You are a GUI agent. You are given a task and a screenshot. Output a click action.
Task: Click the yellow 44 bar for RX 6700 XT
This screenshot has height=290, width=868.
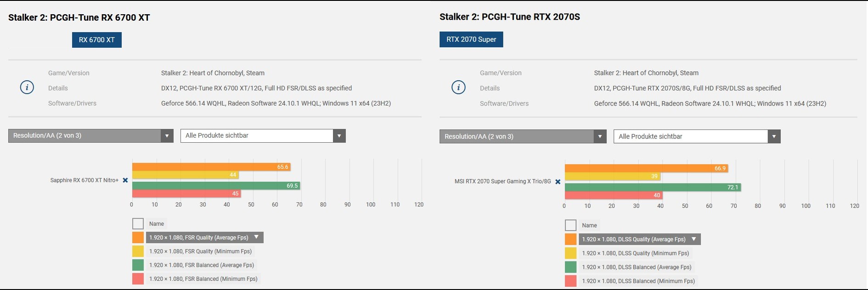(x=185, y=175)
